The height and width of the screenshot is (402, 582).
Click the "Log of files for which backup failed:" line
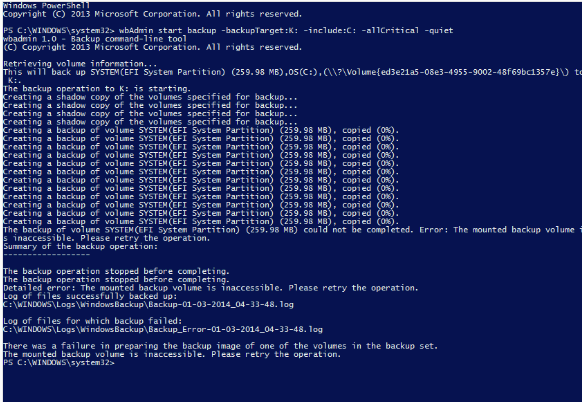coord(92,321)
